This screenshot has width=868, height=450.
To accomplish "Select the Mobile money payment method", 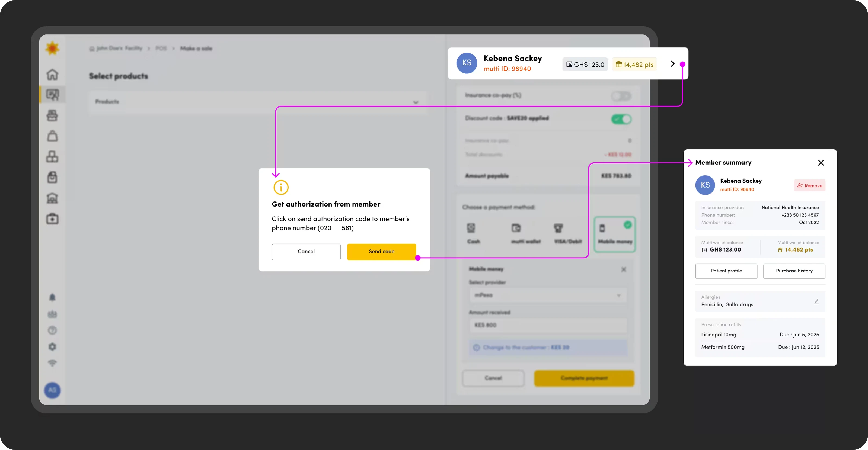I will coord(615,234).
